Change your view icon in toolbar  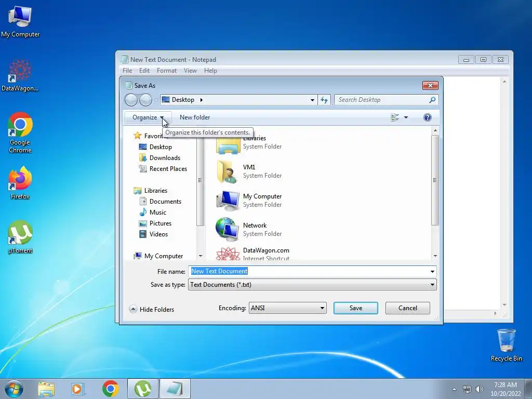395,117
